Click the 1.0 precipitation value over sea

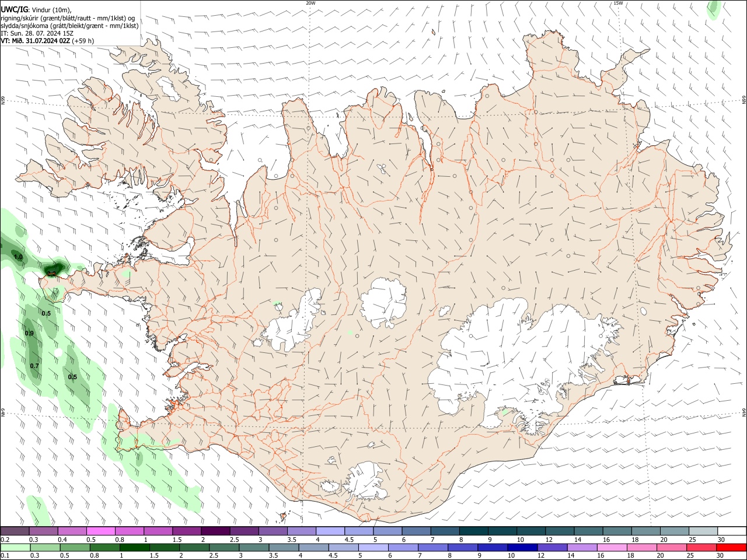[18, 257]
